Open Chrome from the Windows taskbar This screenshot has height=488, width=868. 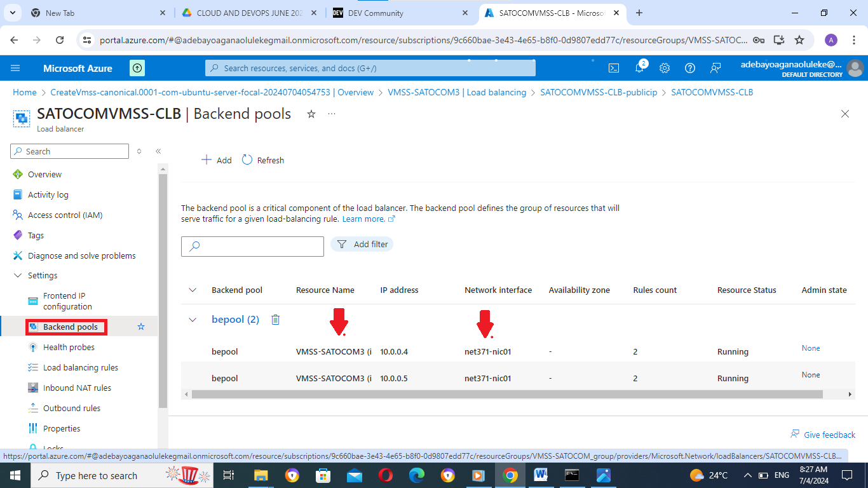click(x=510, y=475)
